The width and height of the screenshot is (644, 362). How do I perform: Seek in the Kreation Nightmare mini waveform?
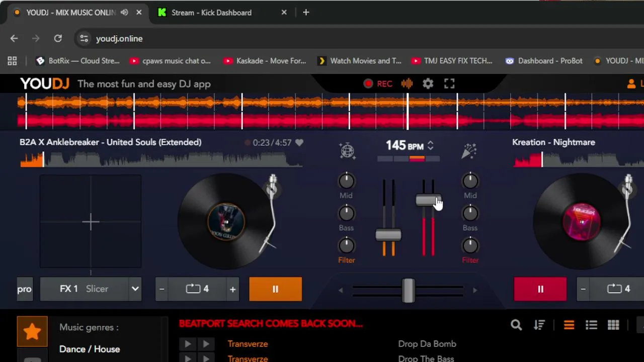tap(579, 159)
